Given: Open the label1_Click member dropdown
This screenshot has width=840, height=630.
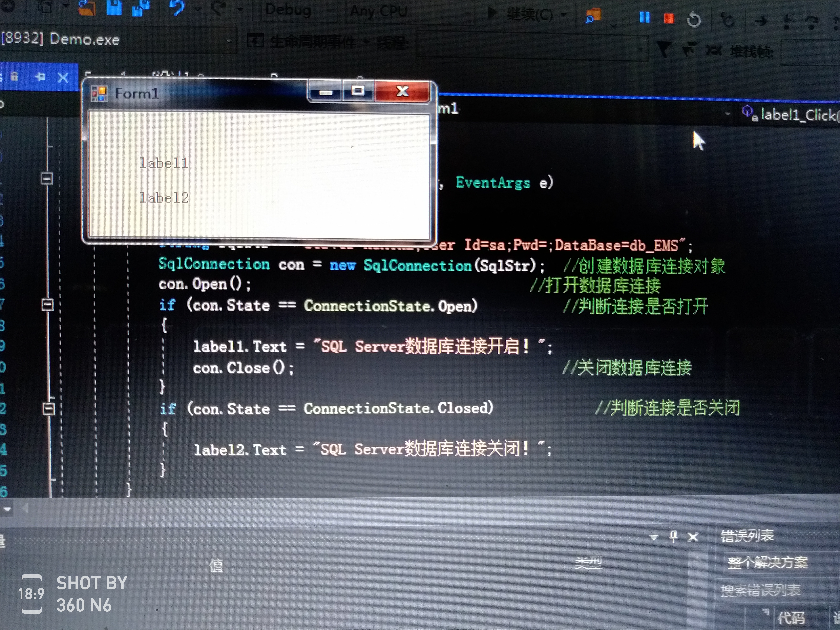Looking at the screenshot, I should click(790, 114).
